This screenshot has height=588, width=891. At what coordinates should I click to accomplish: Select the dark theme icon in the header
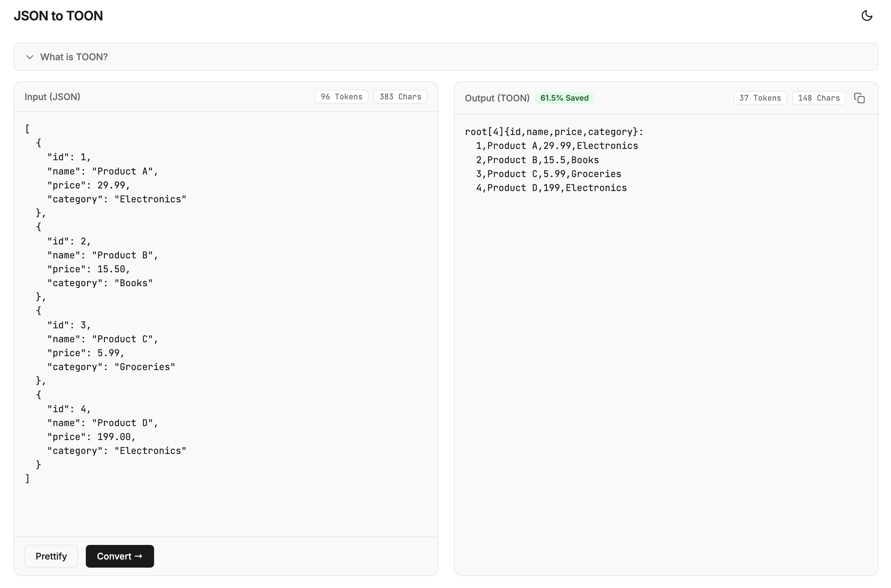867,15
